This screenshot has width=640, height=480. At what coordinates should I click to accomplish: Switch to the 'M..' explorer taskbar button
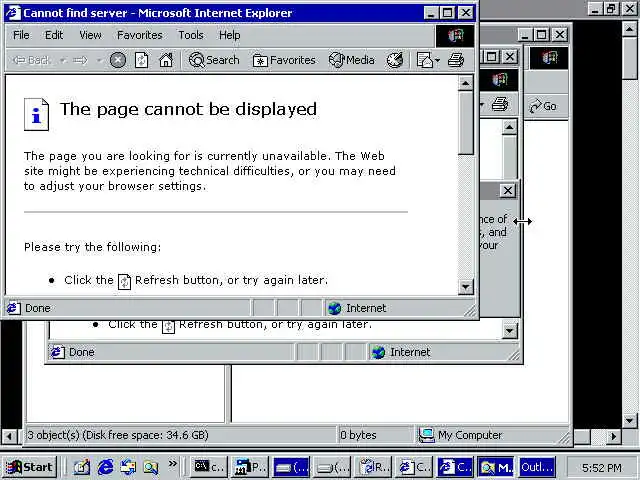click(x=496, y=467)
